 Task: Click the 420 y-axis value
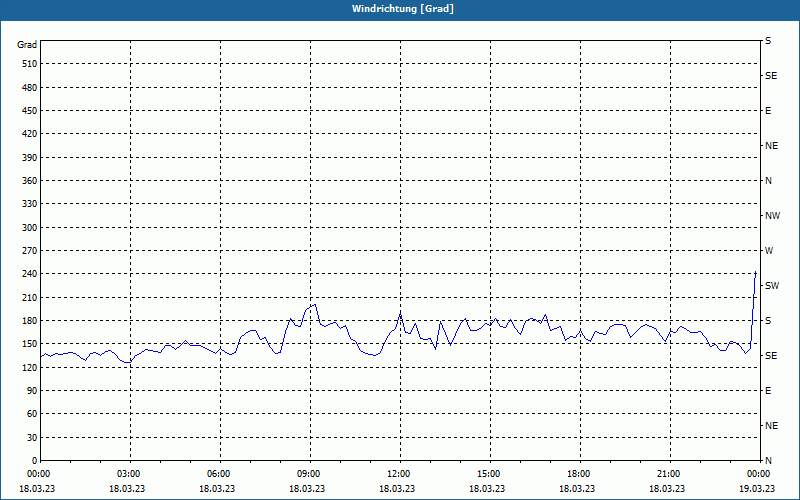30,134
